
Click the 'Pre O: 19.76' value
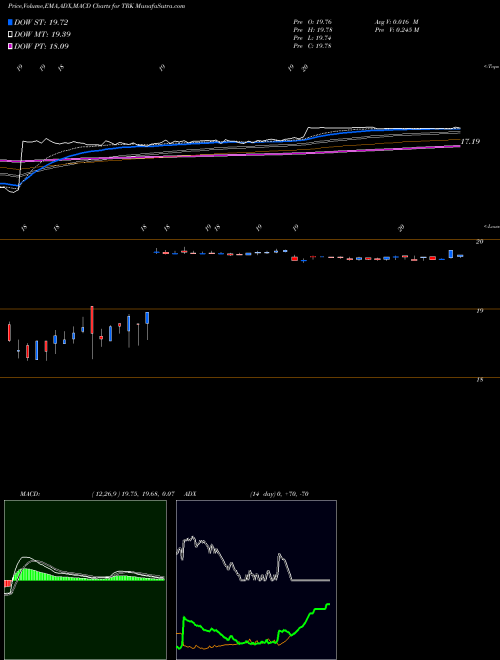point(313,22)
